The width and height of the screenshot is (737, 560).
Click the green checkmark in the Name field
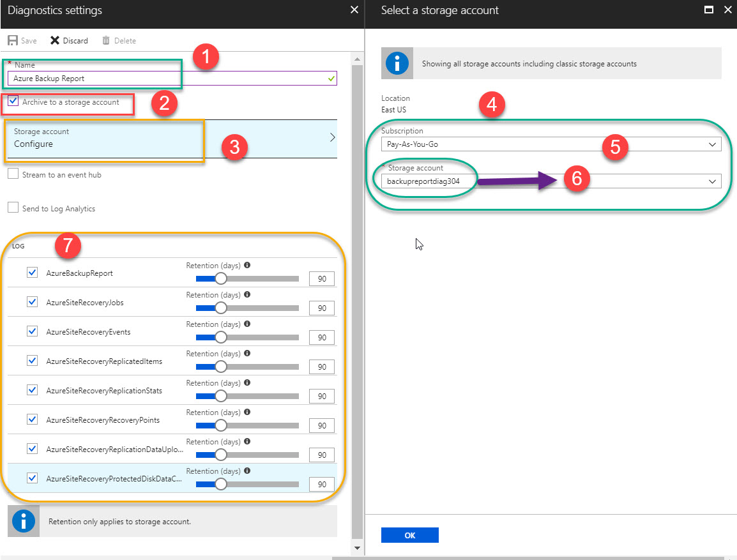[x=331, y=77]
